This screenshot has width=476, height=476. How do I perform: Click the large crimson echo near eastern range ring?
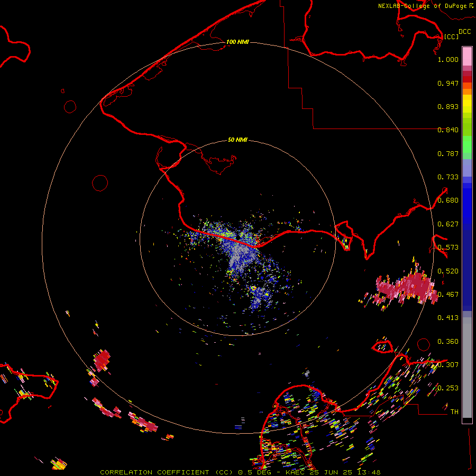click(x=408, y=287)
